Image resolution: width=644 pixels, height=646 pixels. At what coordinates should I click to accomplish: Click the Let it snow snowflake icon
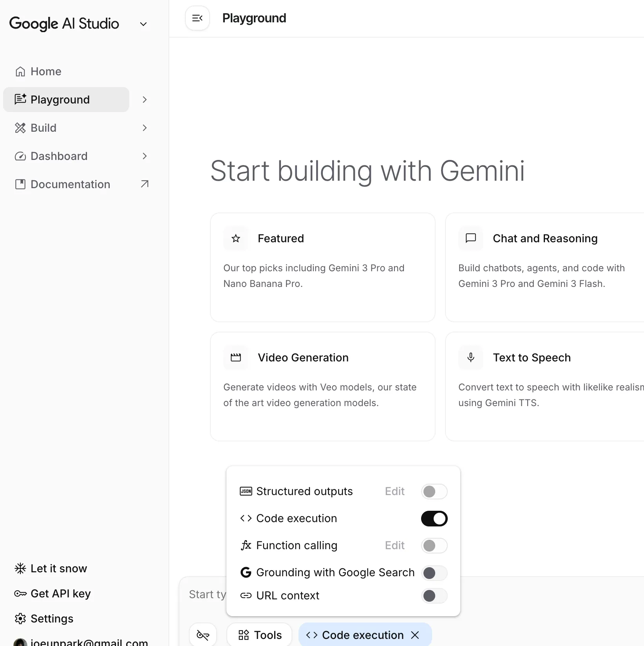(20, 568)
